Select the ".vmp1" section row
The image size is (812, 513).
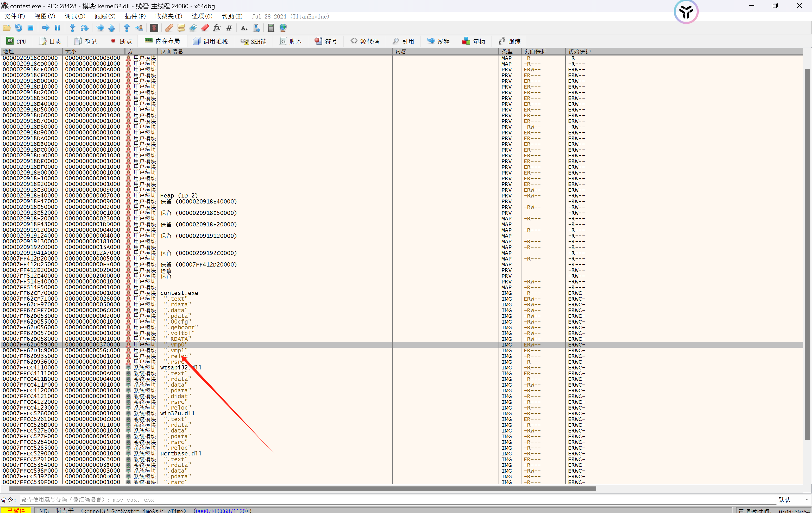pyautogui.click(x=401, y=350)
